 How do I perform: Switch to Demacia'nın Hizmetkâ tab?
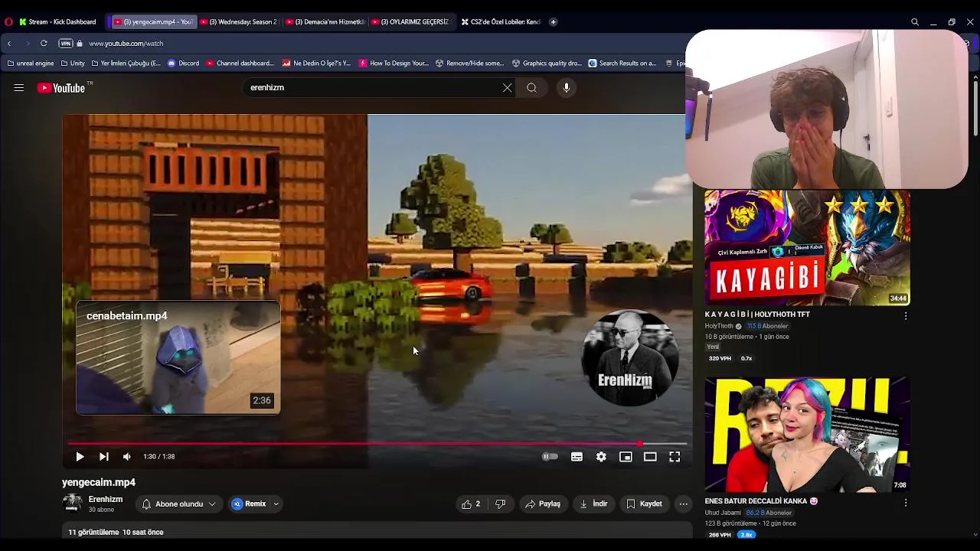pyautogui.click(x=325, y=22)
